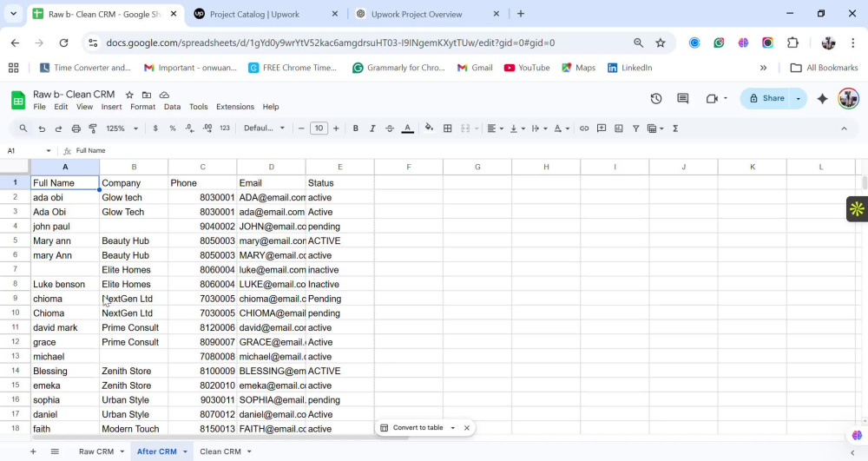Format as percent icon
This screenshot has width=868, height=461.
tap(173, 128)
